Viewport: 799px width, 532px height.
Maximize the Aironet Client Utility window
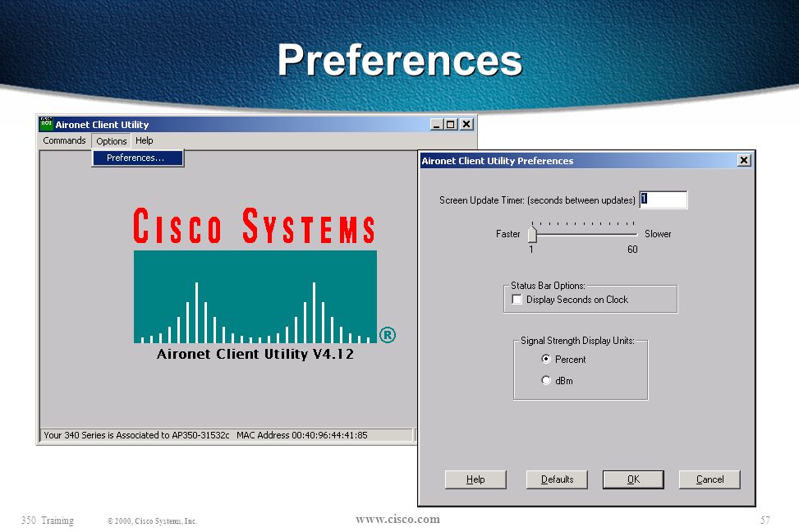click(x=451, y=124)
